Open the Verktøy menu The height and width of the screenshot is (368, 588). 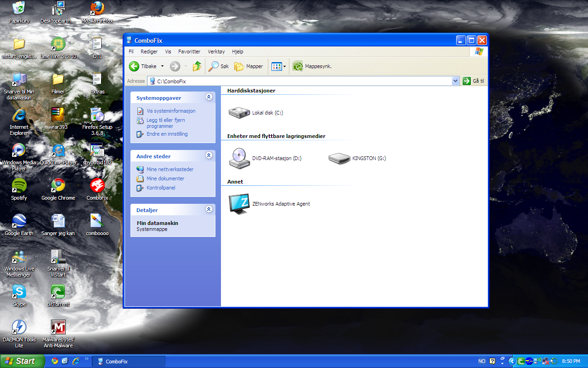[x=216, y=52]
